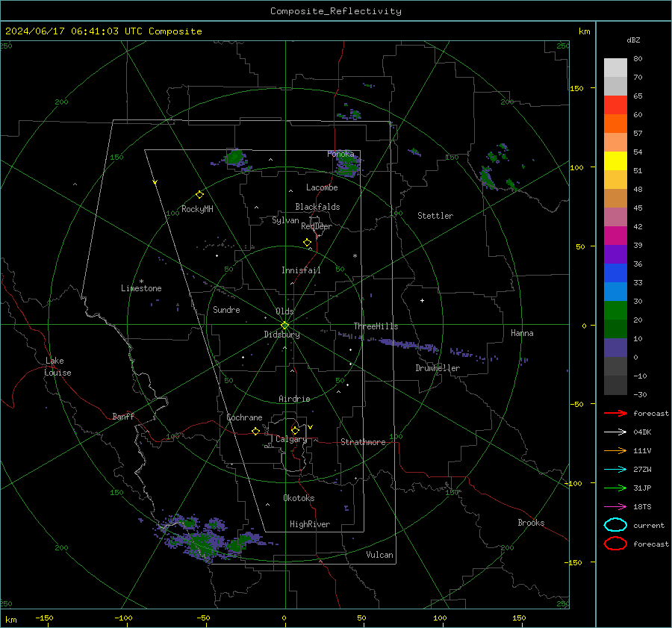Click the yellow diamond marker near Cochrane
This screenshot has width=672, height=628.
click(256, 431)
